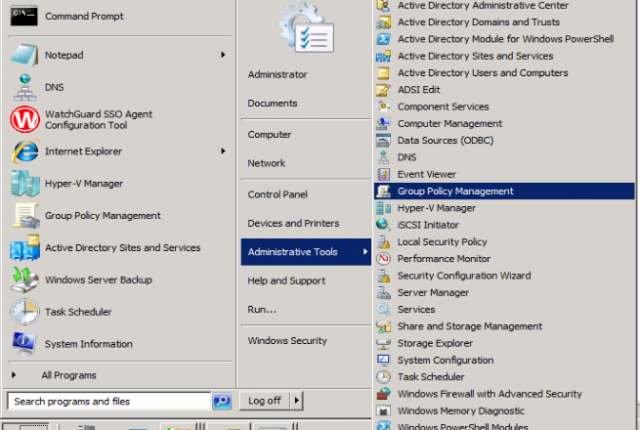Click the Administrative Tools menu entry
Viewport: 640px width, 430px height.
306,252
